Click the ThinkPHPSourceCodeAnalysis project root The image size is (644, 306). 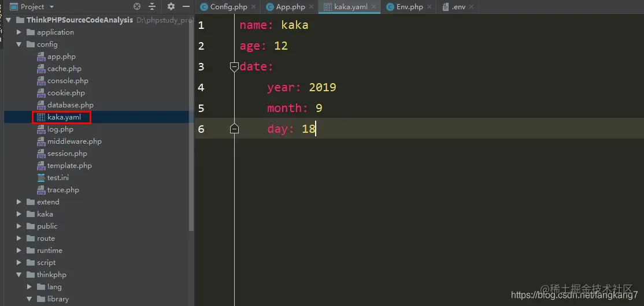[80, 20]
